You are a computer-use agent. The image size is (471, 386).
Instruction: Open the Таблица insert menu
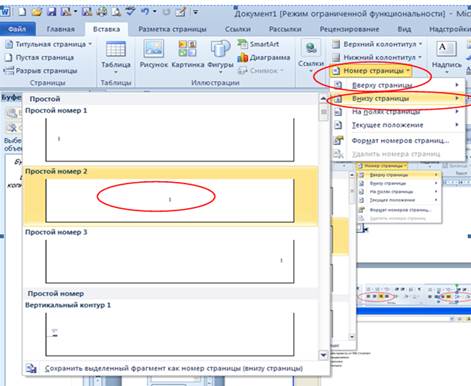[116, 57]
